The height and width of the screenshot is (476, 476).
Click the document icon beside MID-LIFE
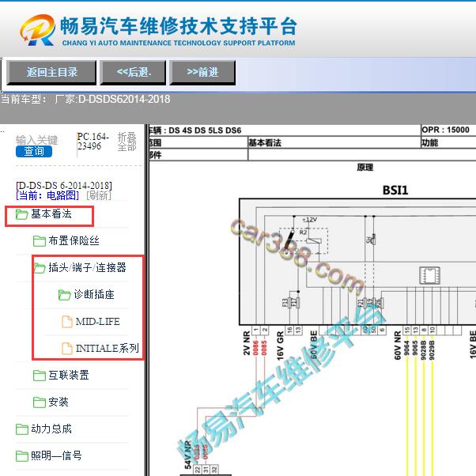[x=67, y=322]
